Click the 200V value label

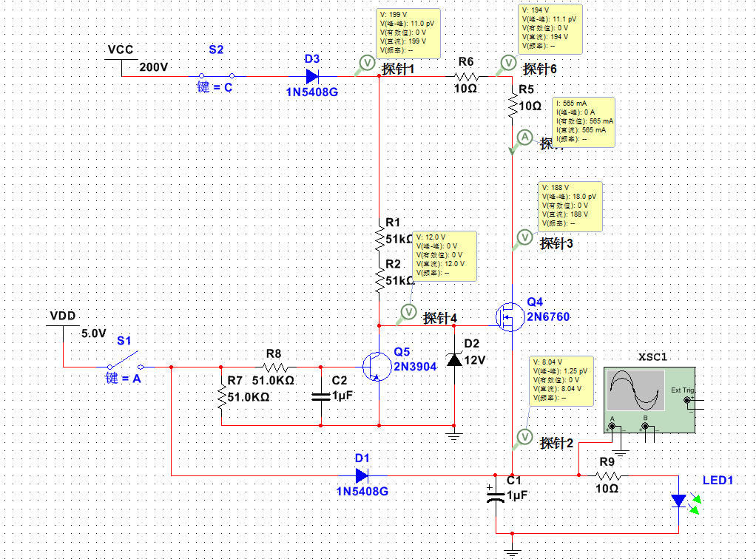(154, 67)
